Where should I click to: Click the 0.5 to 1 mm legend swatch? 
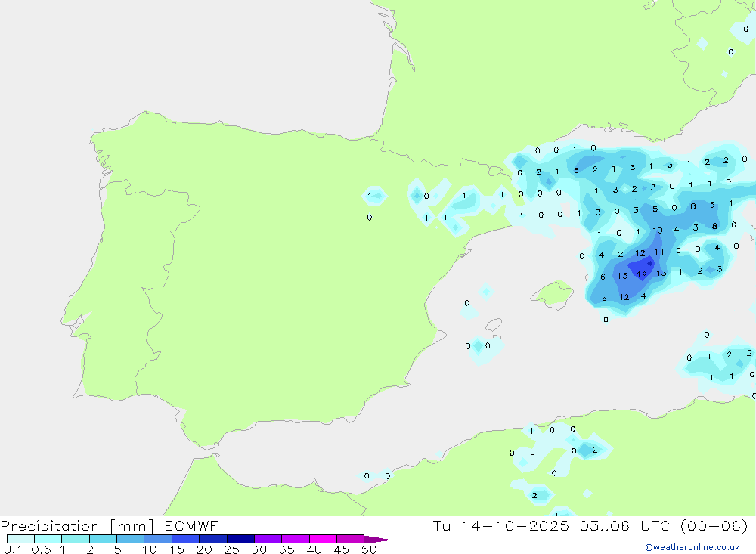(48, 539)
